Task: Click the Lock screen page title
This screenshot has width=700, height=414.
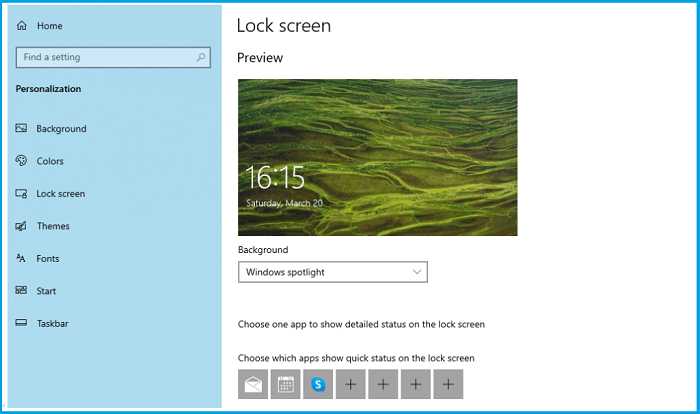Action: (x=284, y=25)
